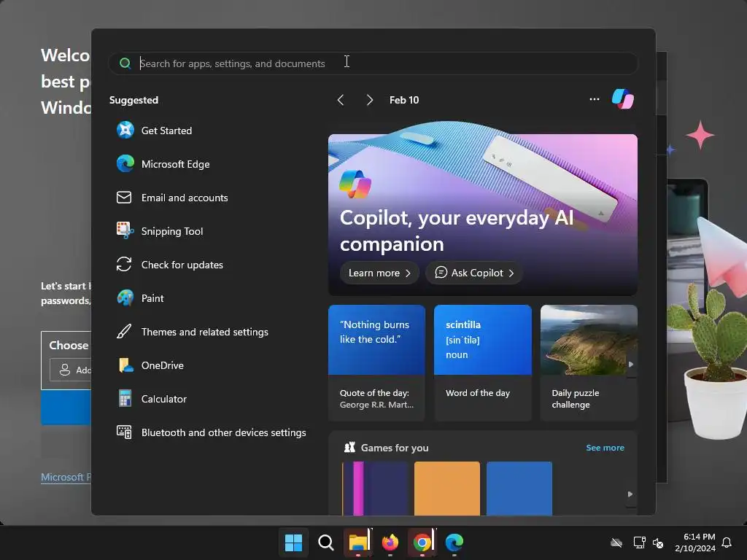Click the Learn more button on the Copilot card

coord(379,273)
